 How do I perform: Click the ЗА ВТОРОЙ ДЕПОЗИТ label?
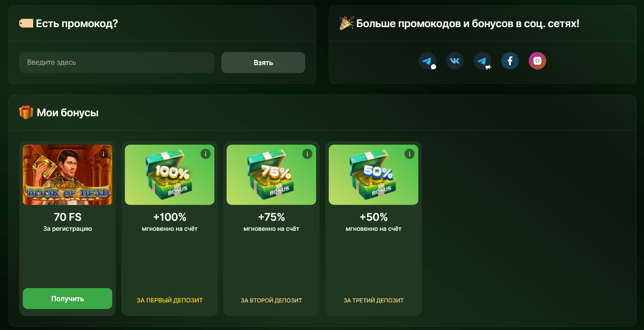pos(272,300)
